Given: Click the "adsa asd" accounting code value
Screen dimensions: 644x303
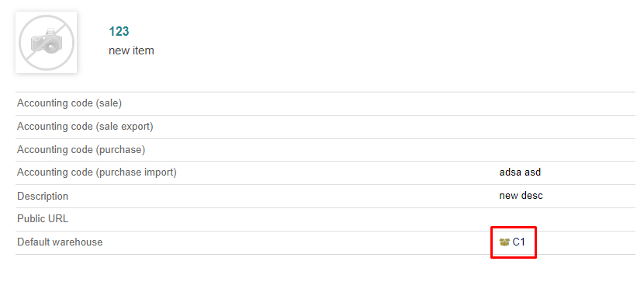Looking at the screenshot, I should 520,172.
